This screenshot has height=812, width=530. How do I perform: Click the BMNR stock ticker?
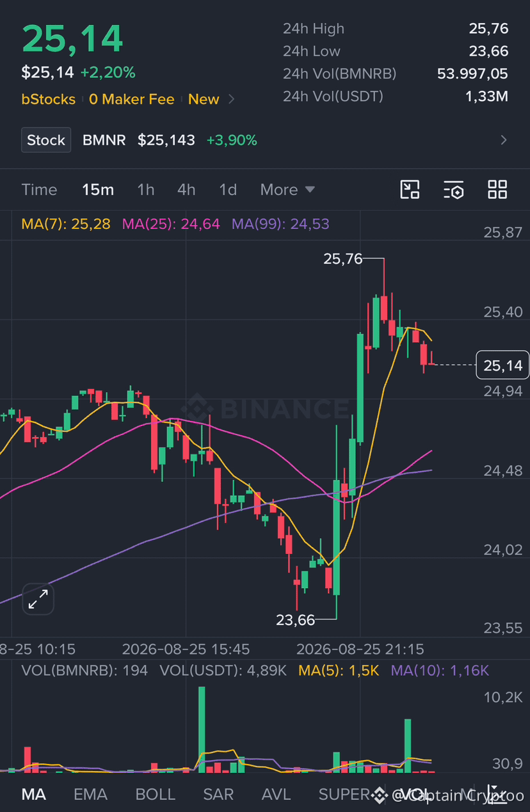click(x=104, y=140)
